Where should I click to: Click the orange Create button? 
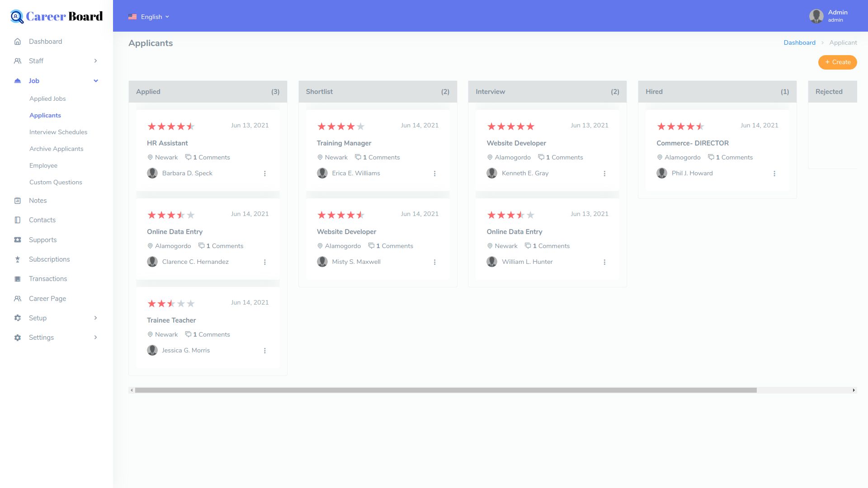click(837, 62)
